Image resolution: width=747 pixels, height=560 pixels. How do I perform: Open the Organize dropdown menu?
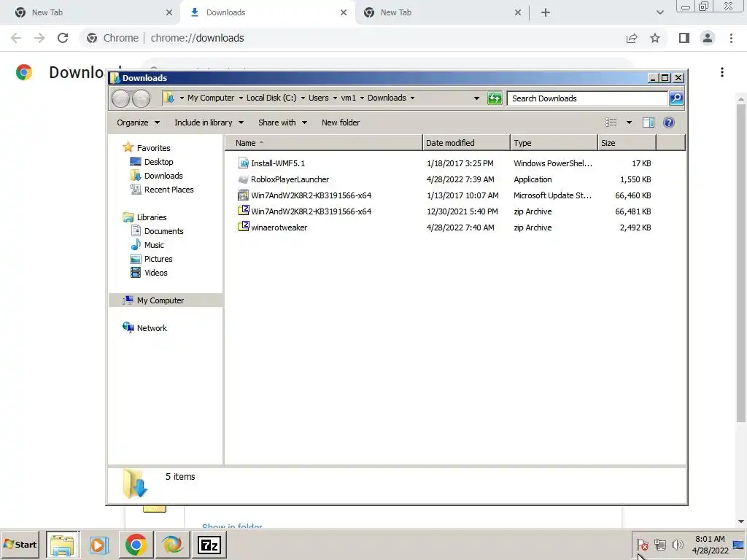138,122
